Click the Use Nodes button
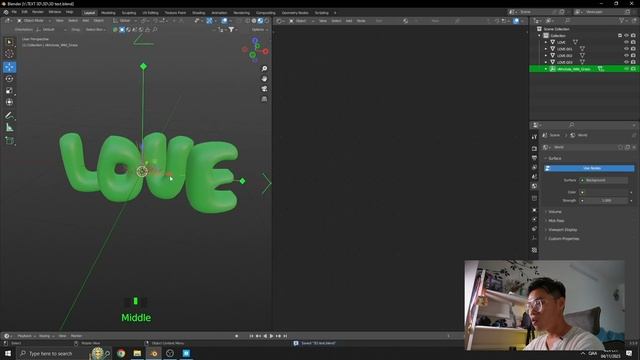This screenshot has height=360, width=640. (x=589, y=168)
